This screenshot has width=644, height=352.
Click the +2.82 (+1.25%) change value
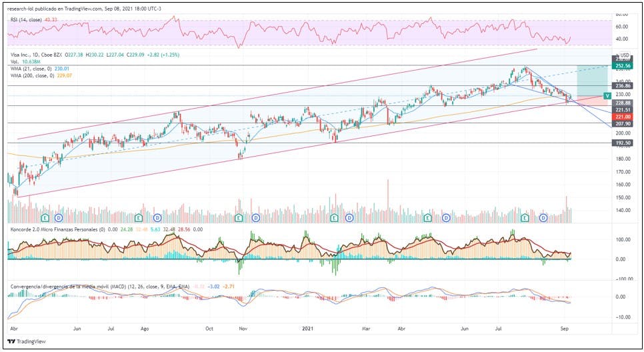163,55
